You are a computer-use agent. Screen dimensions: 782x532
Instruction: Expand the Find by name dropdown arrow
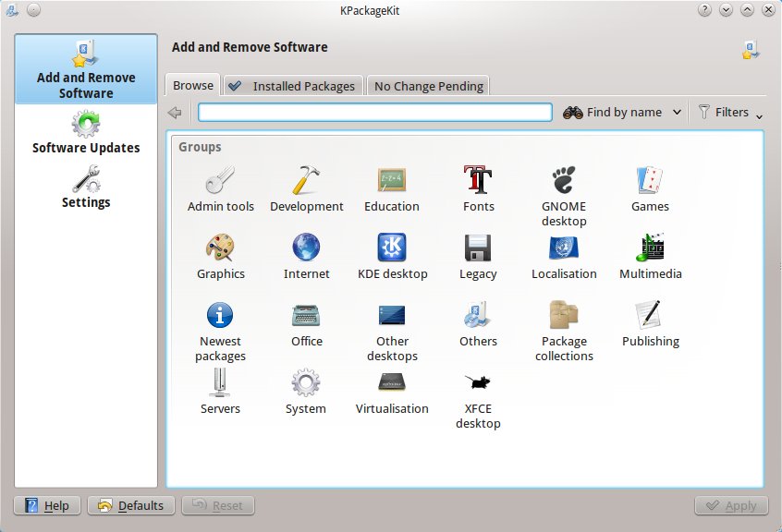pos(678,113)
